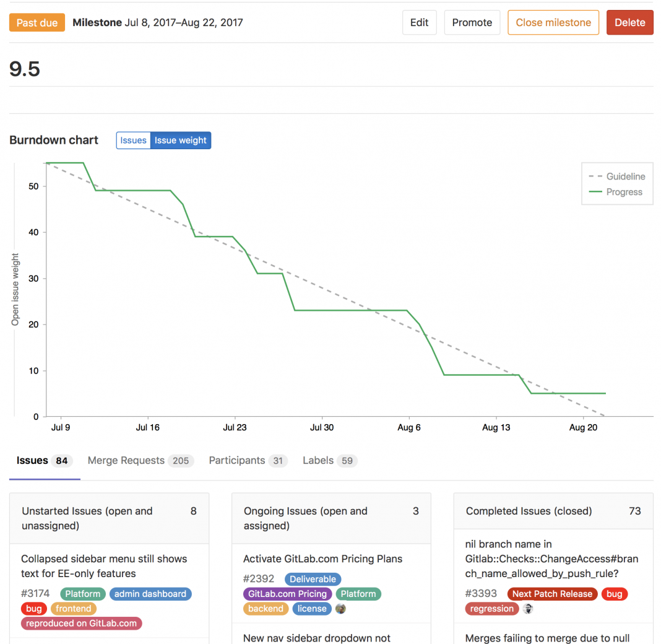
Task: Click the assignee avatar on issue #2392
Action: pyautogui.click(x=340, y=608)
